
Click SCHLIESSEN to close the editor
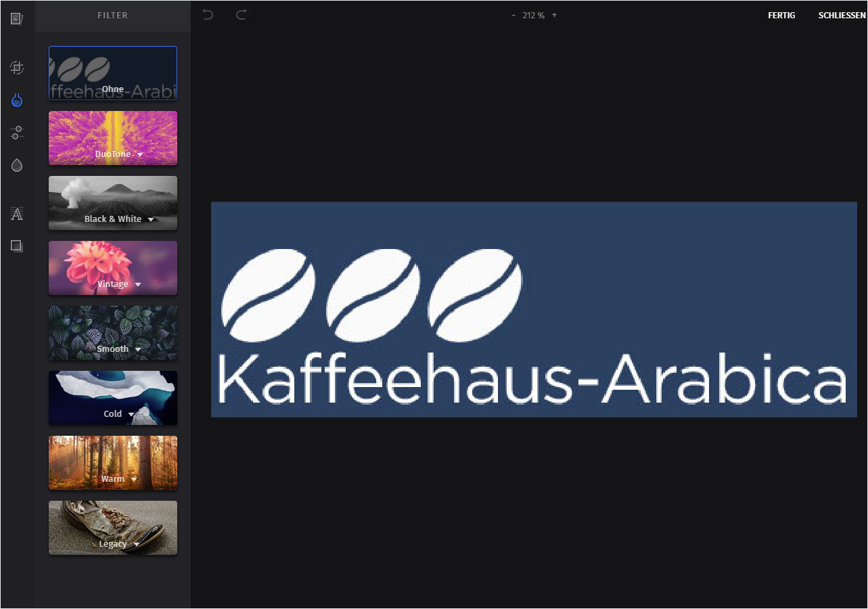[842, 15]
